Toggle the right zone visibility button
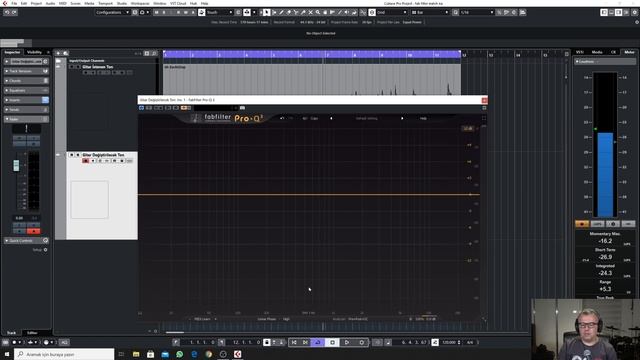The height and width of the screenshot is (360, 640). pos(619,12)
